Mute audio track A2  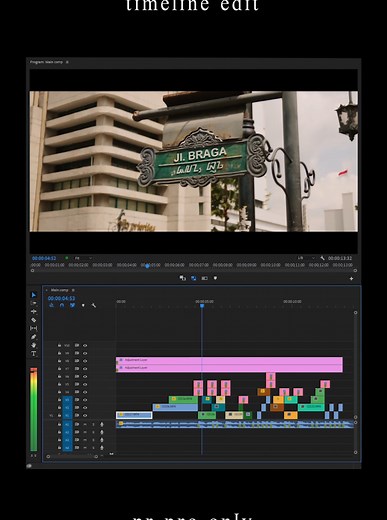pos(85,432)
